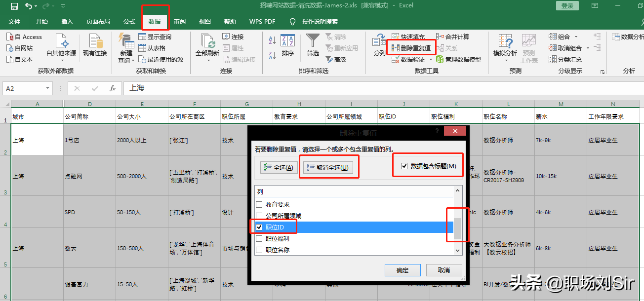
Task: Click the 取消 button in dialog
Action: point(444,270)
